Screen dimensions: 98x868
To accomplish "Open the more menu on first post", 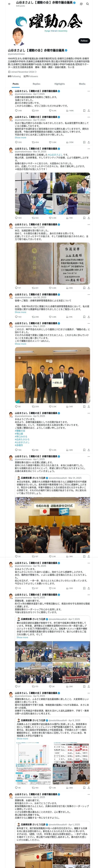I will pos(89,91).
